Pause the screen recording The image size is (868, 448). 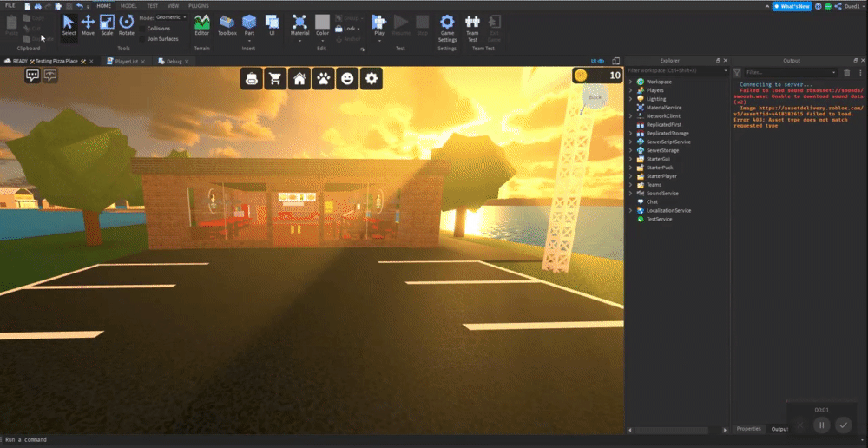(821, 425)
